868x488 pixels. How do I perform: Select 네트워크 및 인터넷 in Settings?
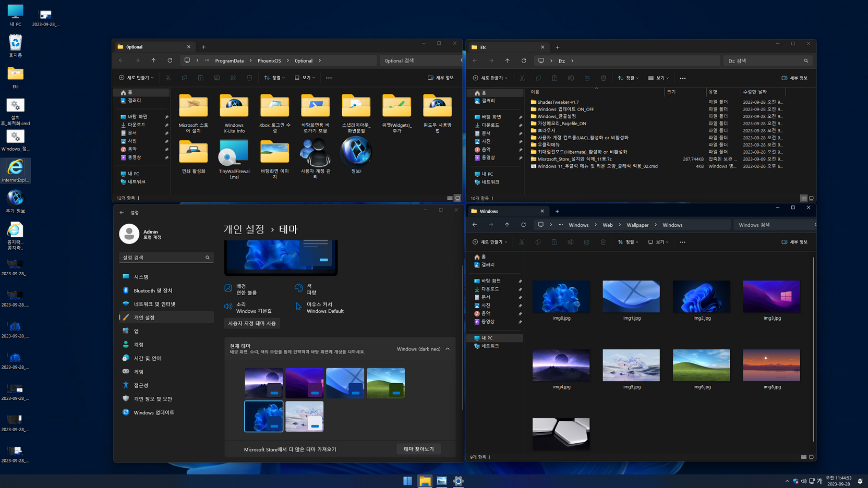pos(166,304)
